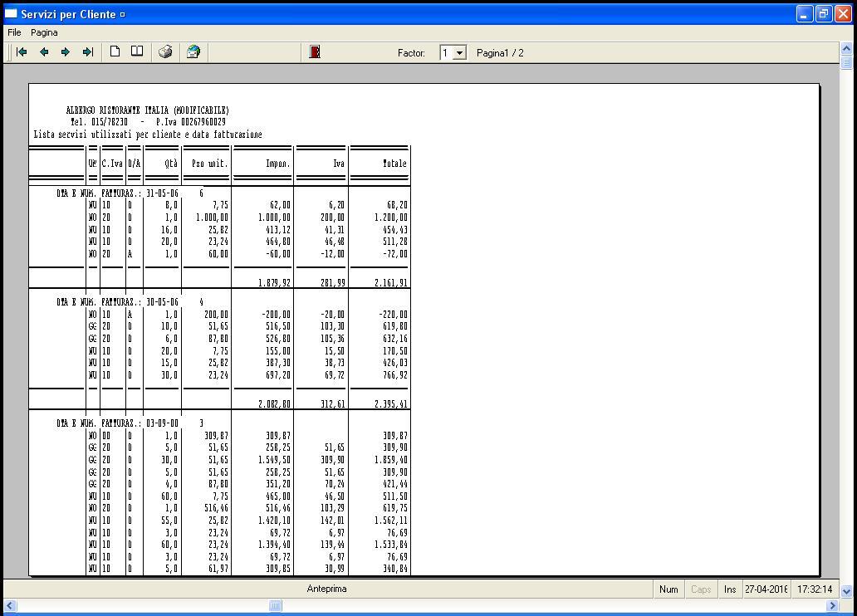Click the 'Totale' column header
This screenshot has width=857, height=616.
[x=394, y=164]
